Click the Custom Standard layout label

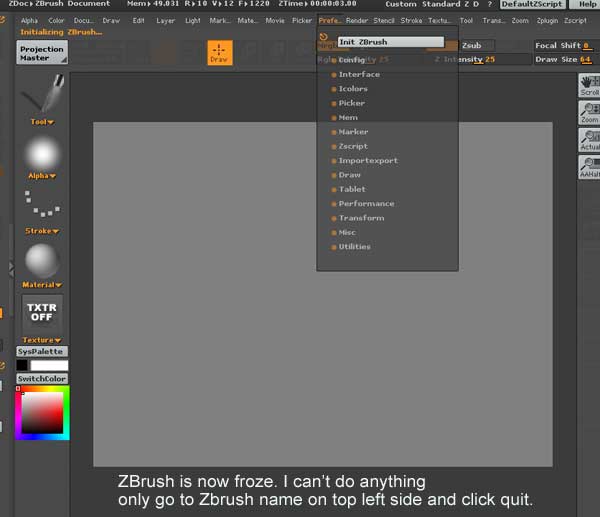(423, 4)
